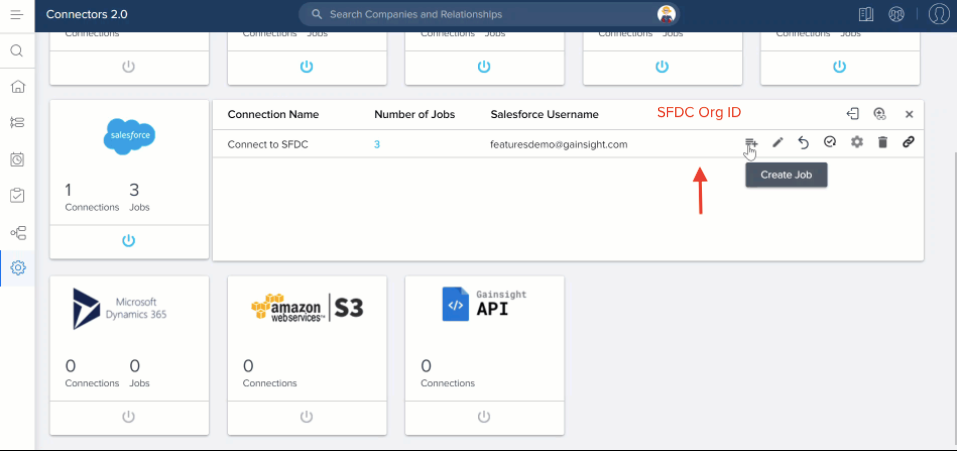
Task: Click the exit-arrow icon in the connection panel header
Action: point(853,113)
